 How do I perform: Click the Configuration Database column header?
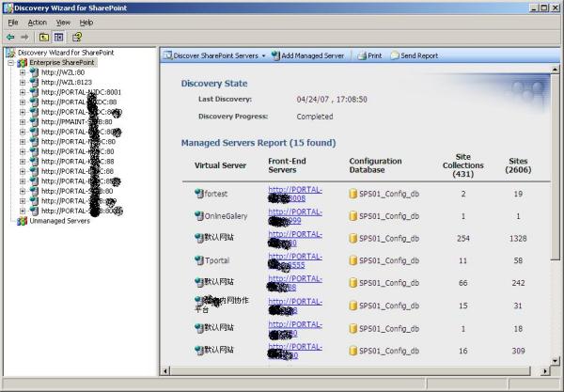click(x=375, y=165)
